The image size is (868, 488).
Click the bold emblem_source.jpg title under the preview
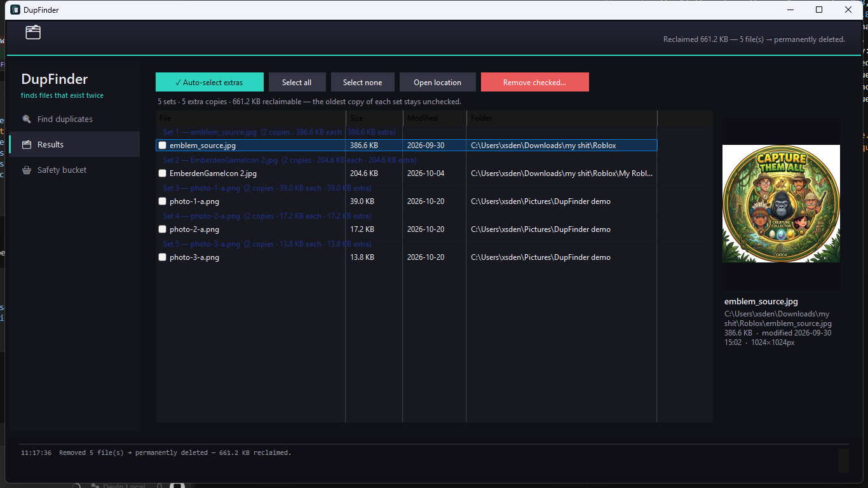point(761,302)
